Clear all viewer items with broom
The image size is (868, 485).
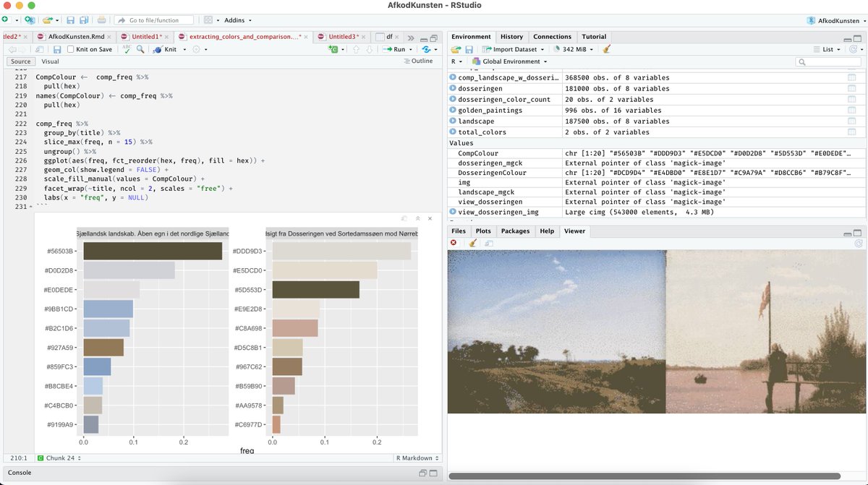pyautogui.click(x=472, y=244)
